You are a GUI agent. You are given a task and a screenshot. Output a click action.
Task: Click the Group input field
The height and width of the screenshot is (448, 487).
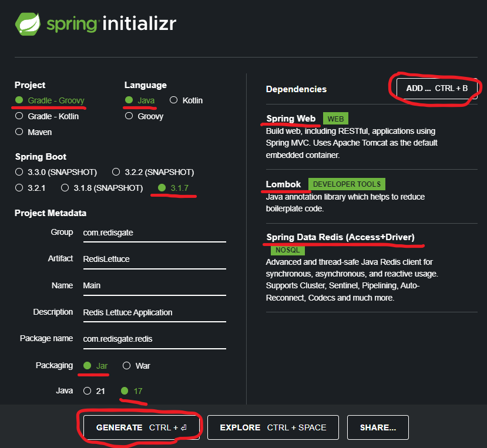pos(153,233)
